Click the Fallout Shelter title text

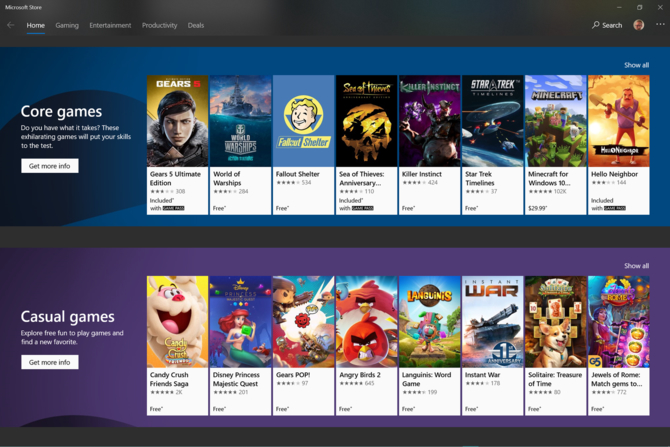pyautogui.click(x=297, y=174)
